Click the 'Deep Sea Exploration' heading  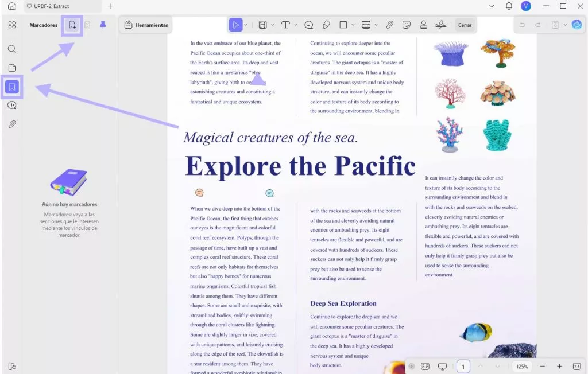tap(343, 303)
